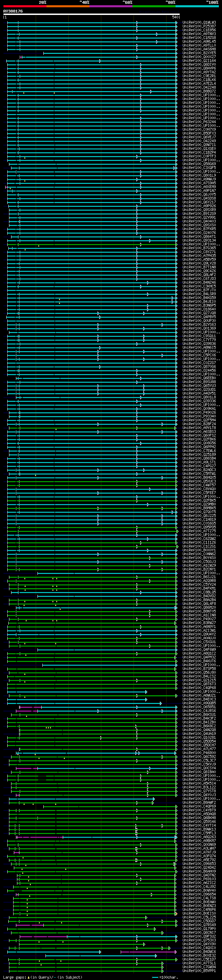
Task: Select the UniRef100_C6ZQW2 label
Action: click(199, 539)
